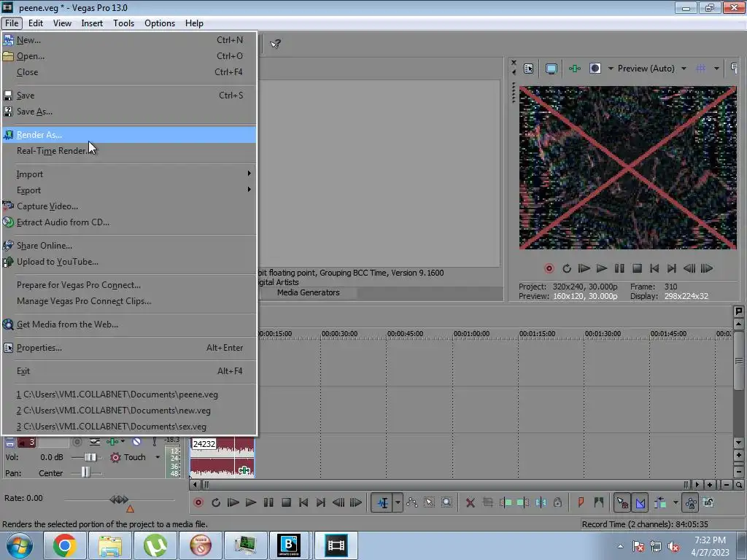Click the Lock icon in timeline toolbar
This screenshot has width=747, height=560.
pyautogui.click(x=557, y=502)
